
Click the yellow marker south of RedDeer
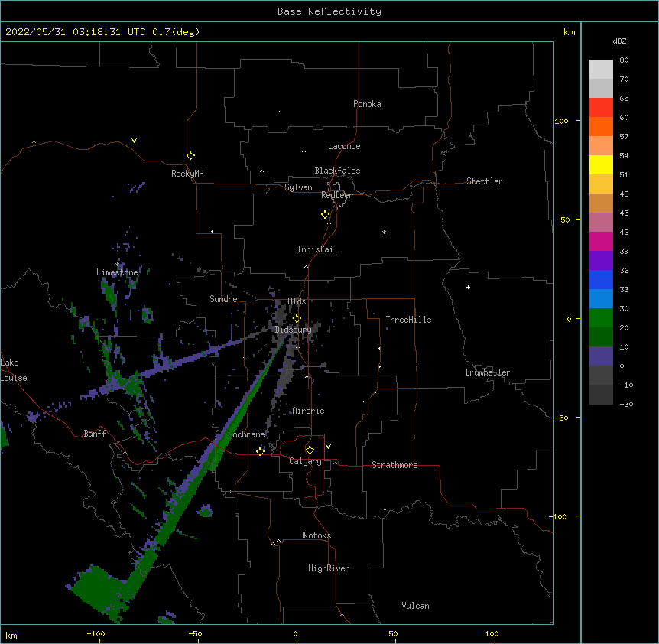tap(326, 215)
